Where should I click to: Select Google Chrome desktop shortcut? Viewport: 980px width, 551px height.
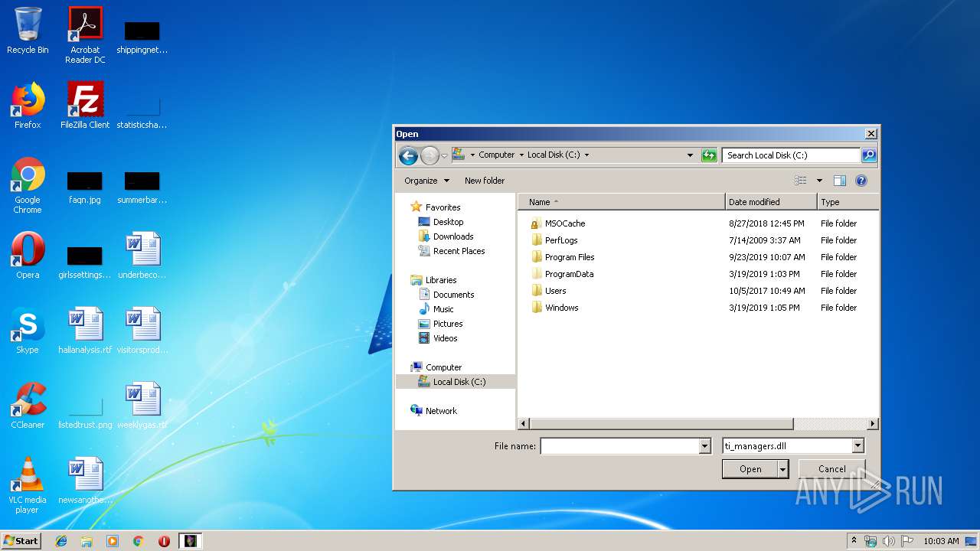point(28,185)
